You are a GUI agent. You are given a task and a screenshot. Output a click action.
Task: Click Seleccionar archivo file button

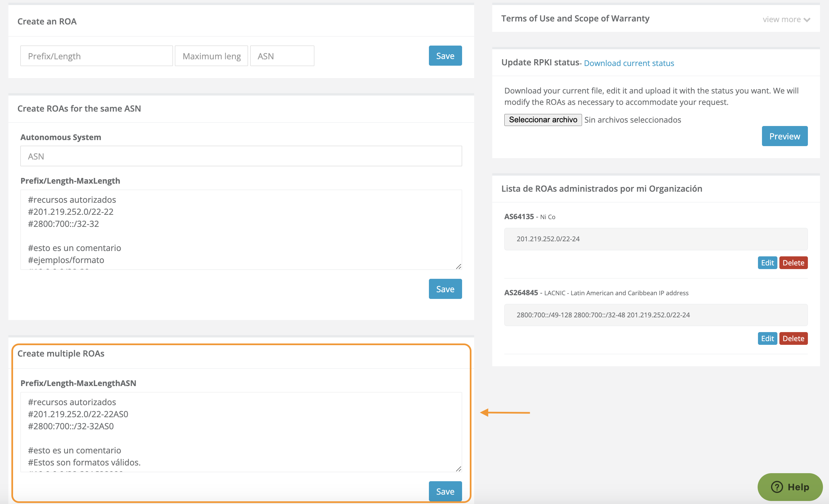(543, 120)
